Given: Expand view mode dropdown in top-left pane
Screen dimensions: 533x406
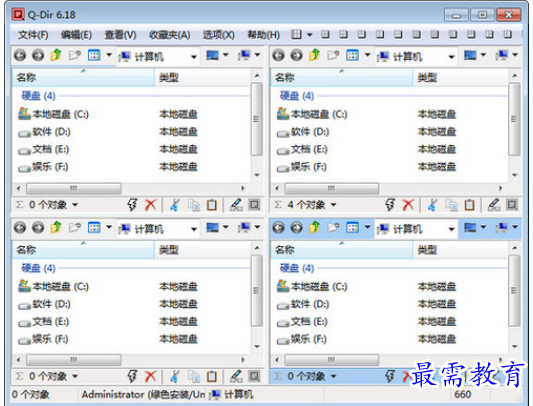Looking at the screenshot, I should pyautogui.click(x=109, y=55).
